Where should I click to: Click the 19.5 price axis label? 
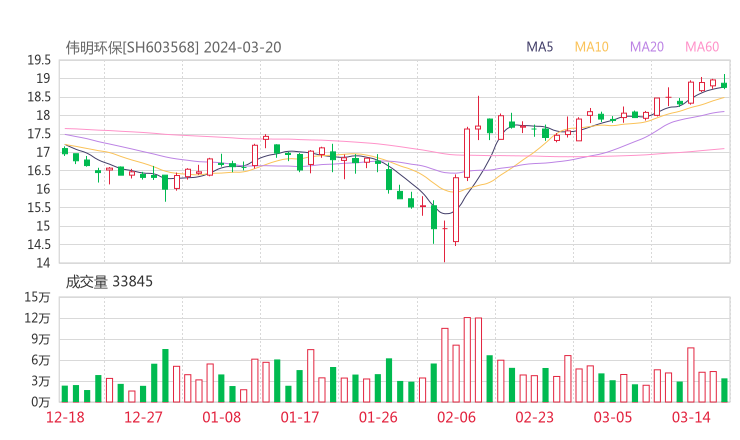coord(39,60)
